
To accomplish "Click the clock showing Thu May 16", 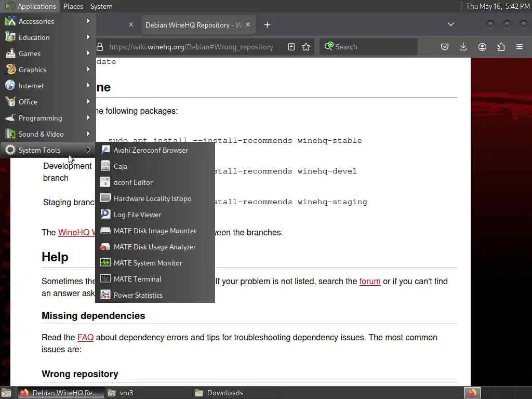I will (x=497, y=6).
